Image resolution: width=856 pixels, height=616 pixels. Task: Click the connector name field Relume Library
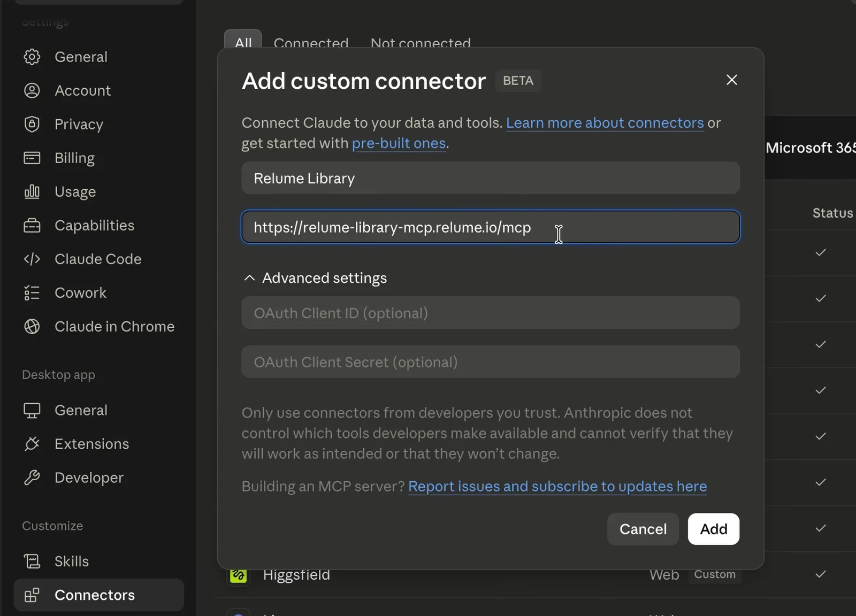click(x=491, y=178)
